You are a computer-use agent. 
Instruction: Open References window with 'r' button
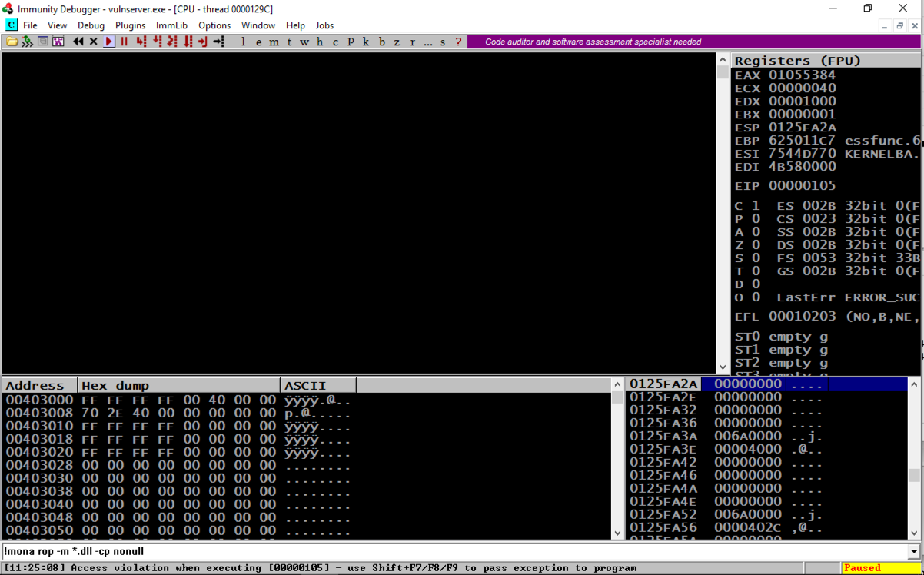[x=412, y=42]
